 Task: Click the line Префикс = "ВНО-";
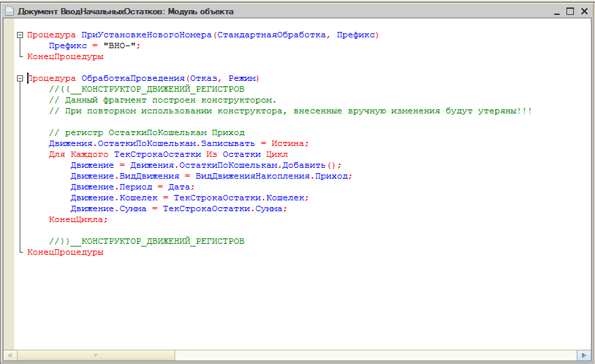pos(94,46)
